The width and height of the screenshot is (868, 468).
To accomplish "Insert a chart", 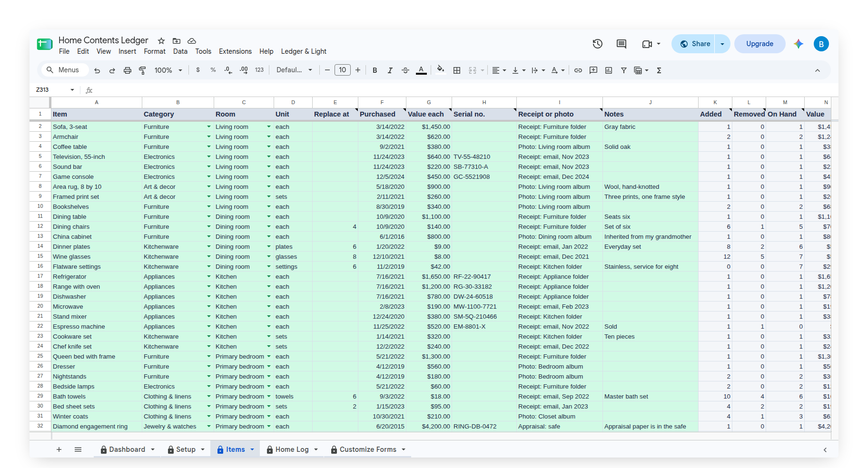I will pyautogui.click(x=609, y=70).
